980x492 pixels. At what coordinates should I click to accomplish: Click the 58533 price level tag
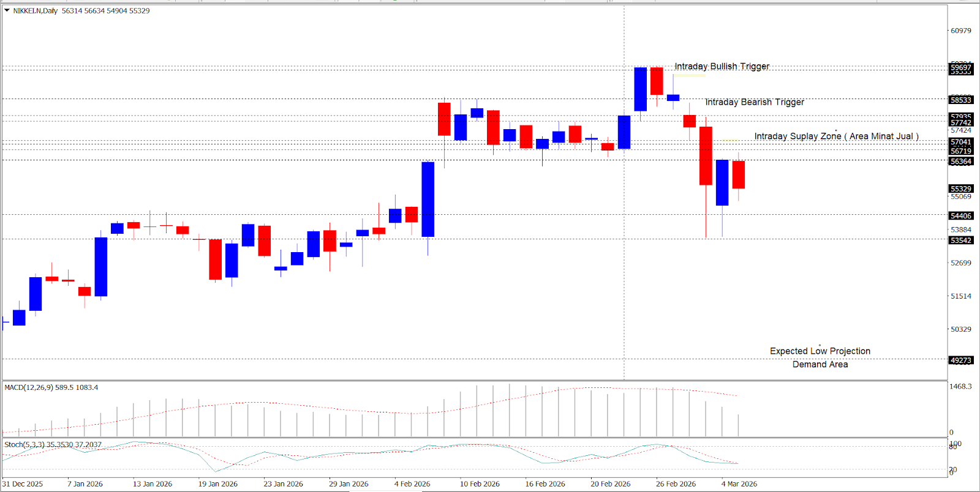(960, 100)
